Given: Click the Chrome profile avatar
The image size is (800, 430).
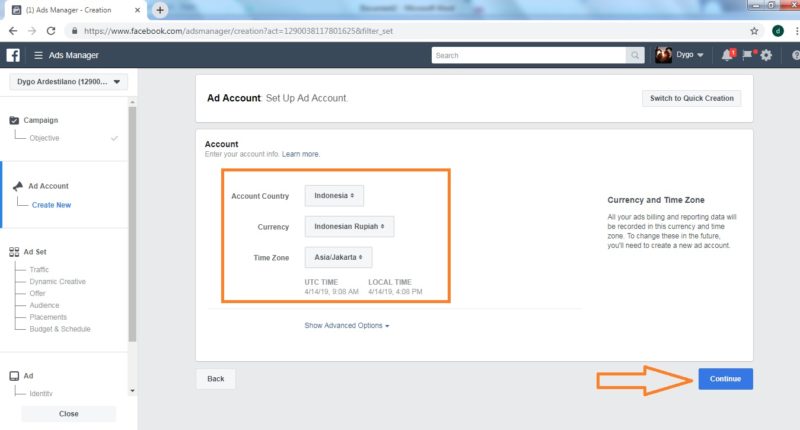Looking at the screenshot, I should [x=778, y=31].
